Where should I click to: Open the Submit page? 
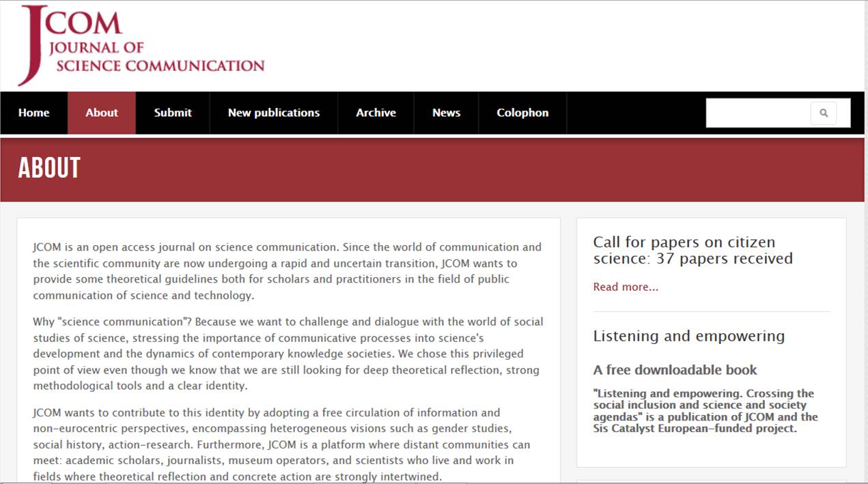pyautogui.click(x=173, y=113)
